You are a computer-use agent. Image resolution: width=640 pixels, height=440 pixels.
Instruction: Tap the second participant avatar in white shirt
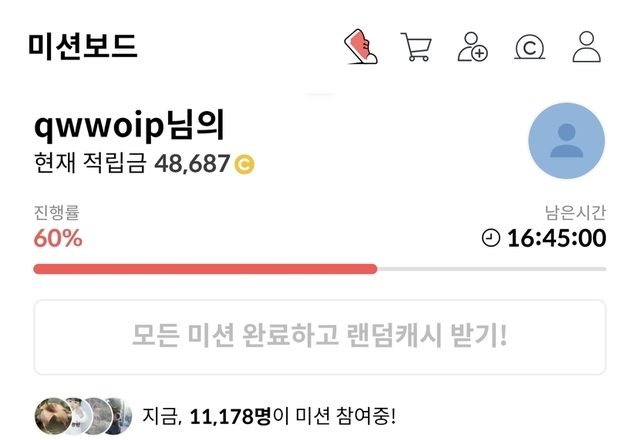(78, 416)
